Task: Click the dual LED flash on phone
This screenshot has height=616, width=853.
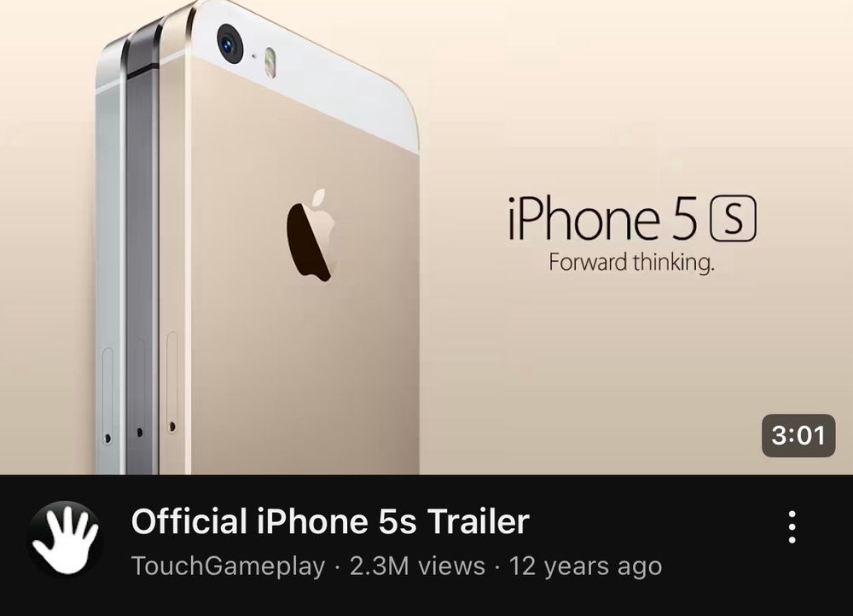Action: (x=270, y=62)
